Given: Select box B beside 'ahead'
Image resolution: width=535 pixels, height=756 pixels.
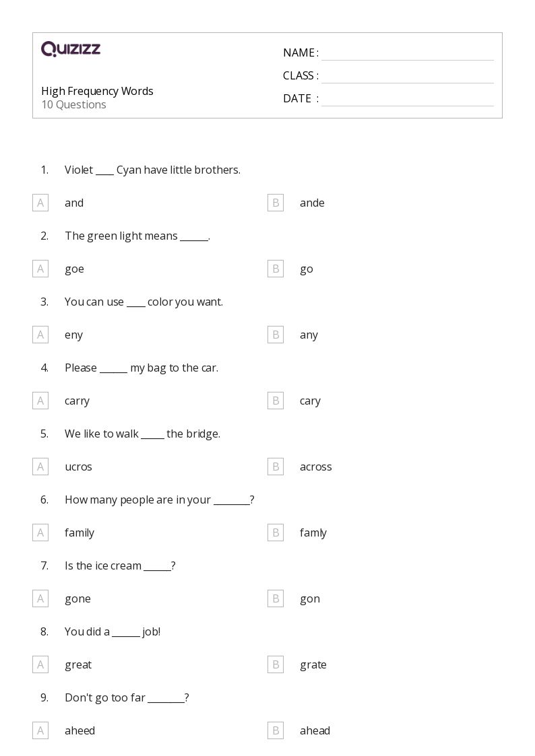Looking at the screenshot, I should pyautogui.click(x=276, y=731).
